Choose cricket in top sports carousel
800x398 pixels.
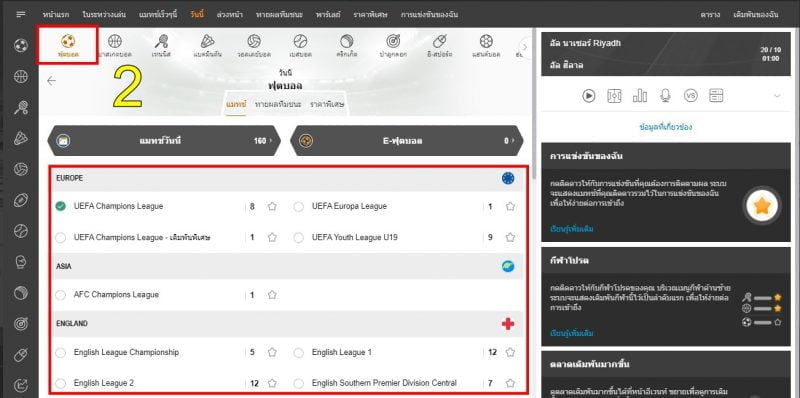(x=346, y=45)
